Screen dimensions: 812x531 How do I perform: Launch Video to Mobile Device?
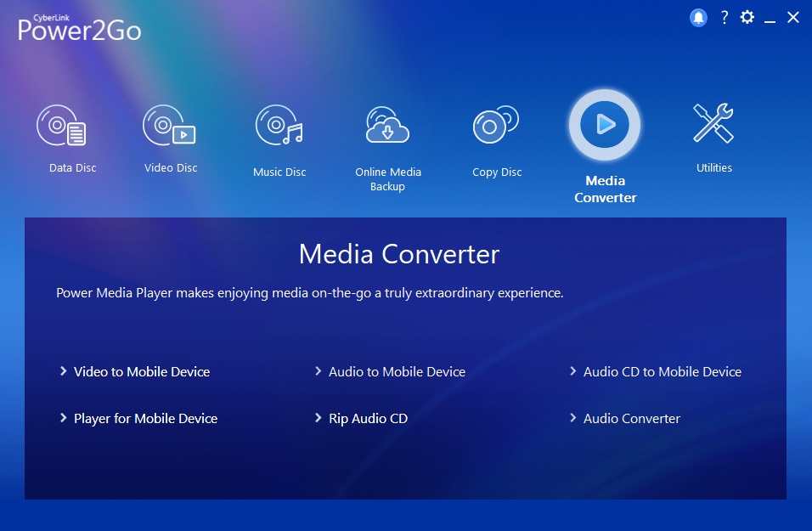142,372
